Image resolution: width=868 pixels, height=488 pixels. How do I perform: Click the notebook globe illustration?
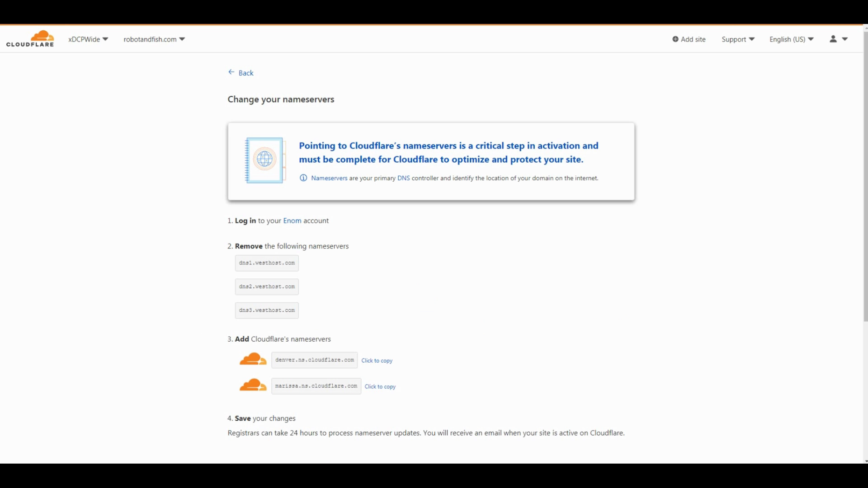(x=264, y=160)
